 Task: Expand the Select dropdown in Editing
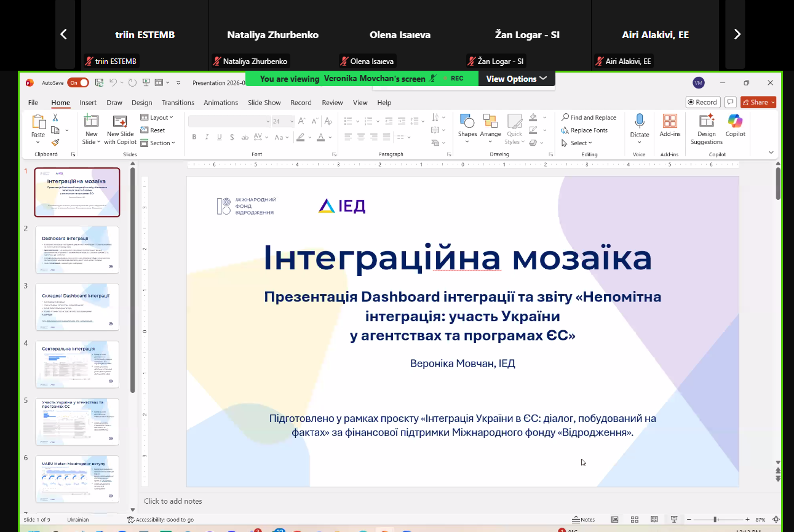point(576,143)
